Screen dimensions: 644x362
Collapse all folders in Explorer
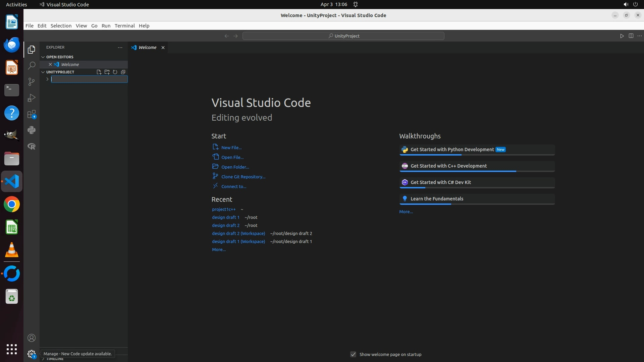123,72
